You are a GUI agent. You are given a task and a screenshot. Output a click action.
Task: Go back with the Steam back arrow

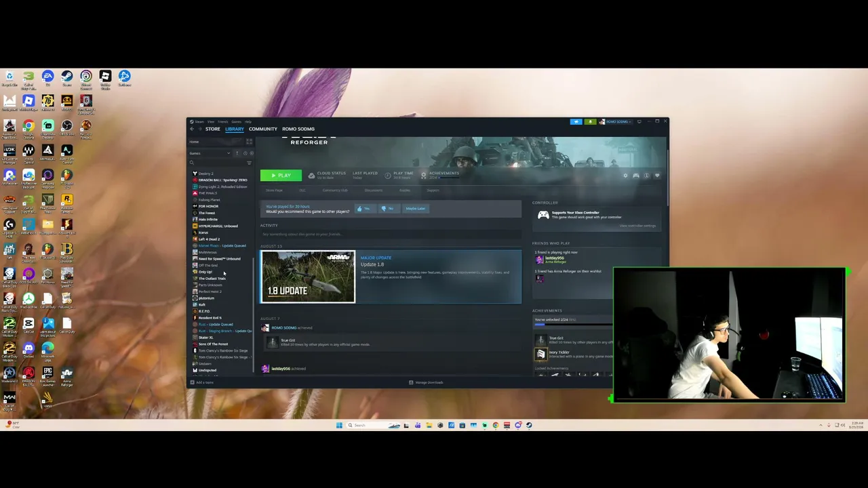tap(192, 129)
